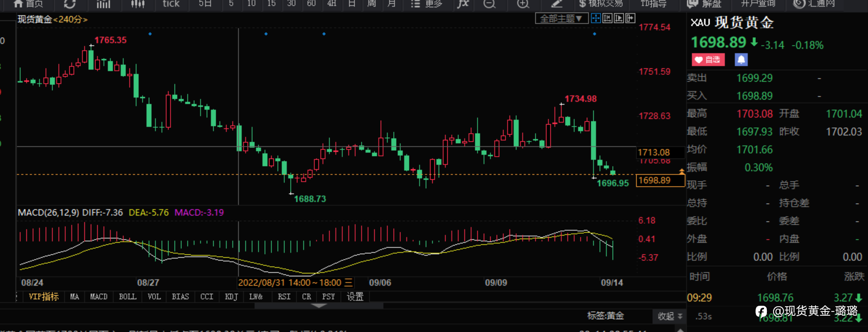
Task: Click the blue alert bell icon
Action: coord(741,60)
